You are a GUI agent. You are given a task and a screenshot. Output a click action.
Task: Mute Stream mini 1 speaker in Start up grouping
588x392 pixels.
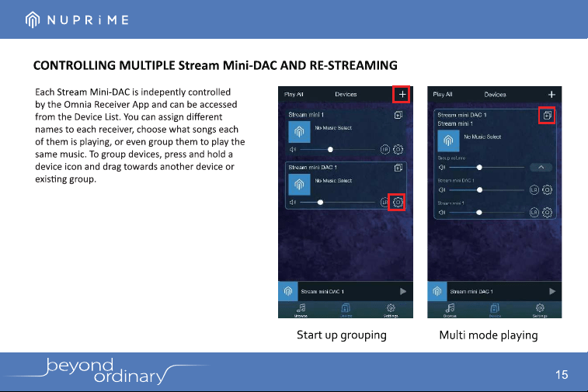[x=293, y=150]
